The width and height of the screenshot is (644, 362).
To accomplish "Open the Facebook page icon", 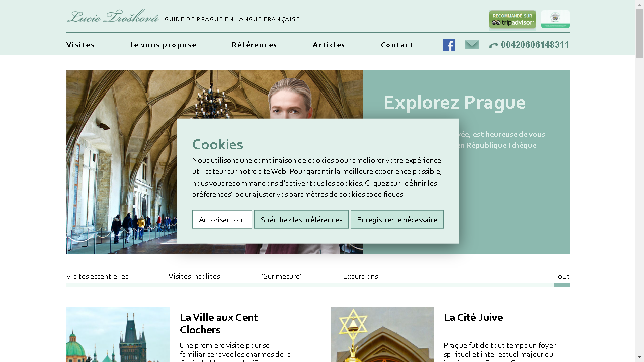I will pyautogui.click(x=449, y=45).
